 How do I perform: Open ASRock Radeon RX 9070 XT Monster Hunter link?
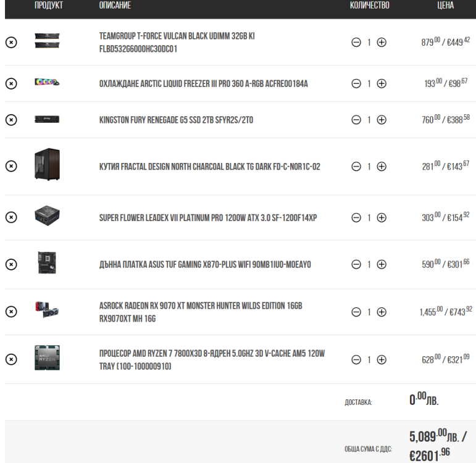pyautogui.click(x=201, y=312)
